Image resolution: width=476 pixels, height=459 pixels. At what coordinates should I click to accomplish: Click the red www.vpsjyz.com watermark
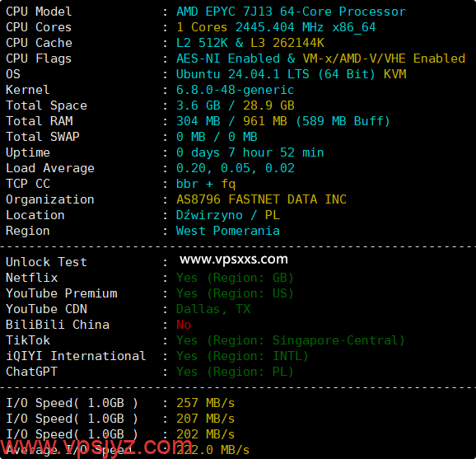(x=96, y=446)
